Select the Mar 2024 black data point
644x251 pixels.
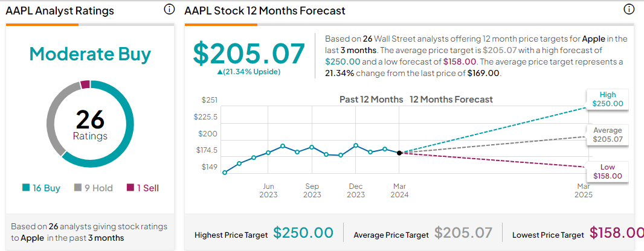[399, 153]
